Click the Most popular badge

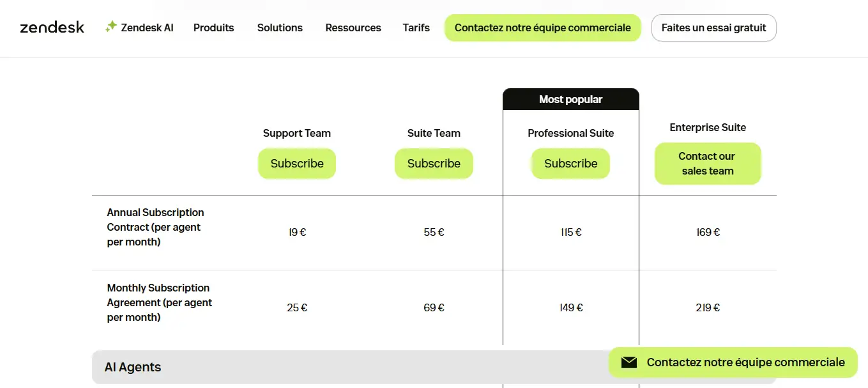570,99
